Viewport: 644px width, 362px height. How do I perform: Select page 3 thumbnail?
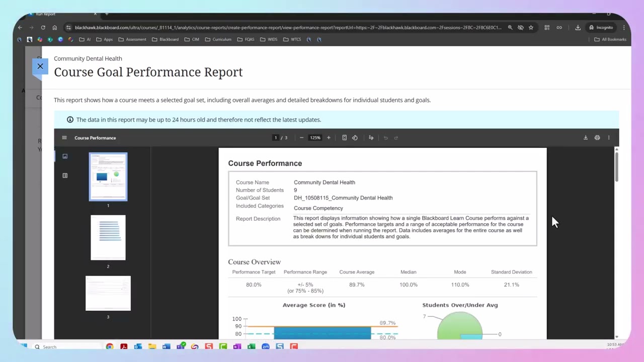pos(108,293)
